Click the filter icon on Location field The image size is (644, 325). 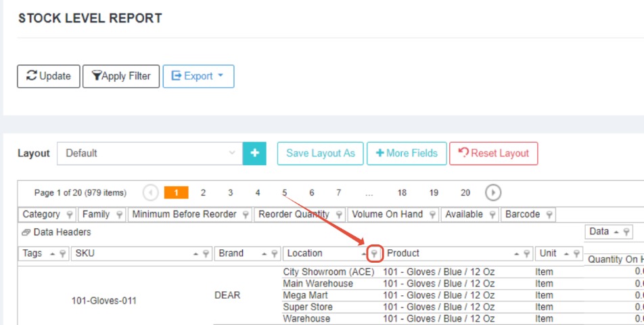[375, 254]
